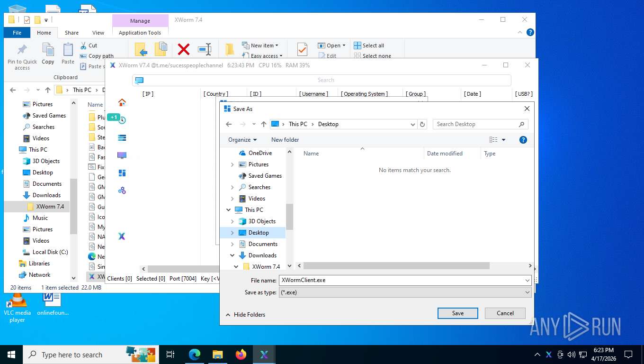Open the Application Tools tab in Explorer
This screenshot has height=364, width=644.
click(140, 33)
